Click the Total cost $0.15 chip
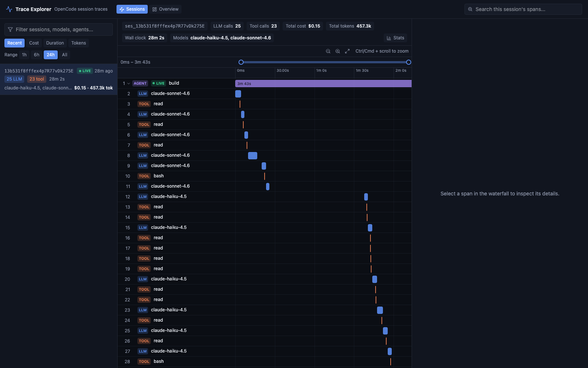Image resolution: width=588 pixels, height=368 pixels. click(303, 26)
